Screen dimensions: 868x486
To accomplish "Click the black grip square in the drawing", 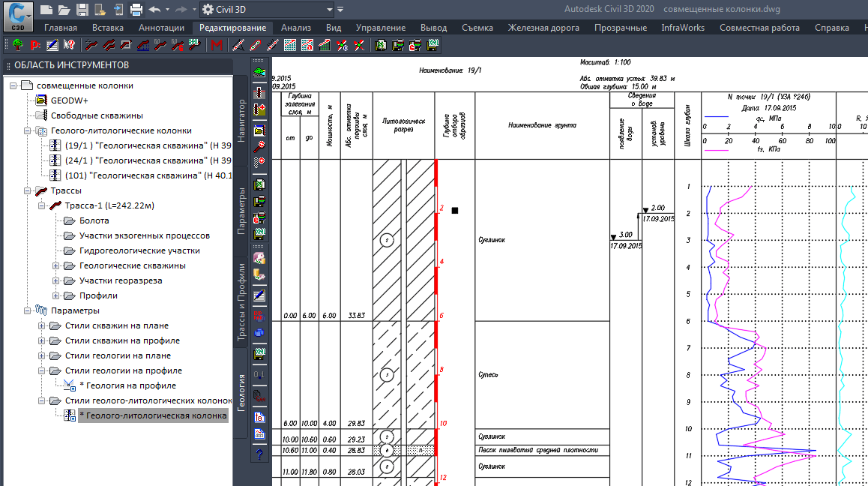I will [455, 211].
